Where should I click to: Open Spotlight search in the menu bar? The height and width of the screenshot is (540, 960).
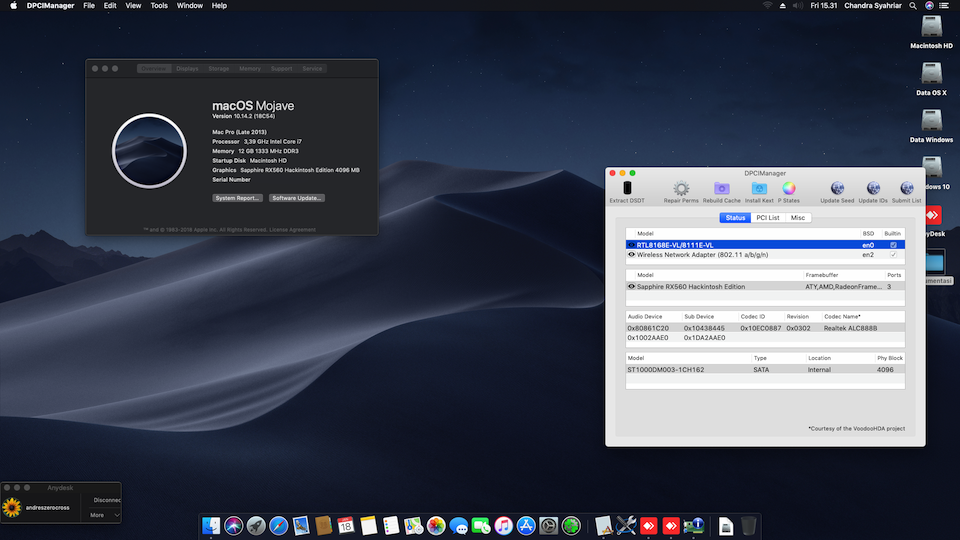pyautogui.click(x=913, y=6)
